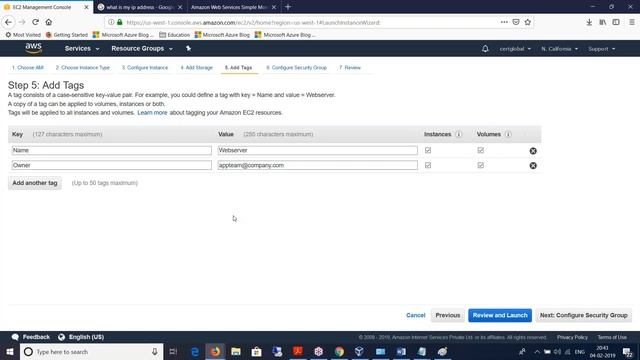Screen dimensions: 640x360
Task: Go to step 1 Choose AMI
Action: (x=28, y=67)
